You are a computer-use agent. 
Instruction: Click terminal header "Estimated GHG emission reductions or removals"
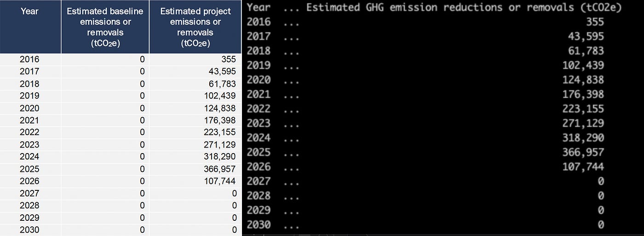point(464,7)
